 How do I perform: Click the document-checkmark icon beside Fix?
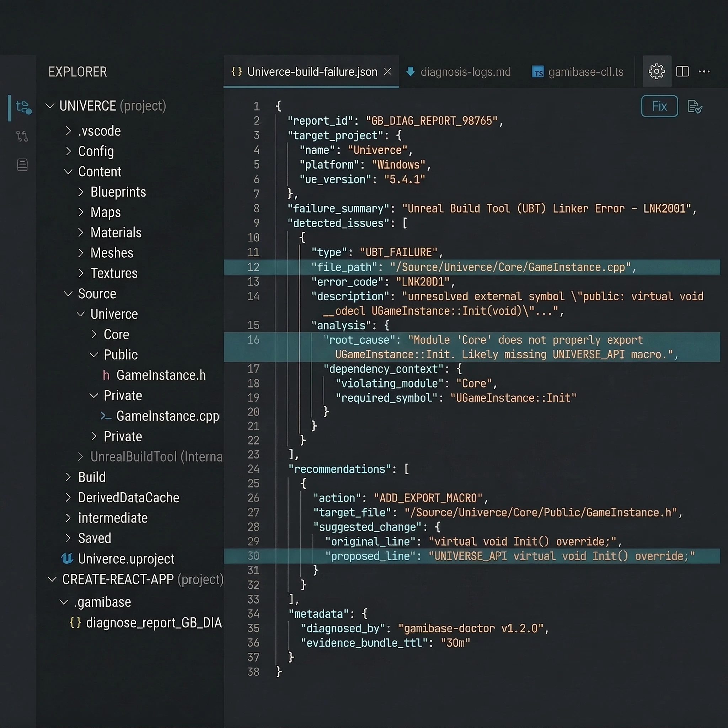pyautogui.click(x=696, y=106)
